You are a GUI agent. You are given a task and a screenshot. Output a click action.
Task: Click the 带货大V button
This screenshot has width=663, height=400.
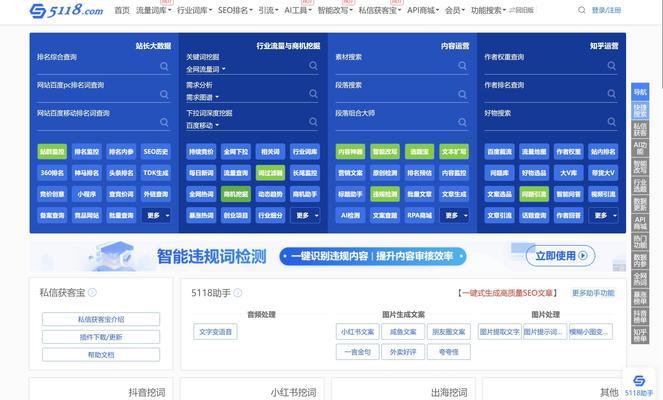tap(603, 173)
